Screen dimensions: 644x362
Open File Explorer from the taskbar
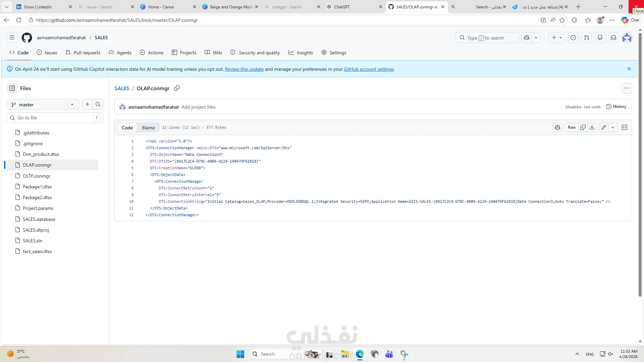[x=345, y=354]
